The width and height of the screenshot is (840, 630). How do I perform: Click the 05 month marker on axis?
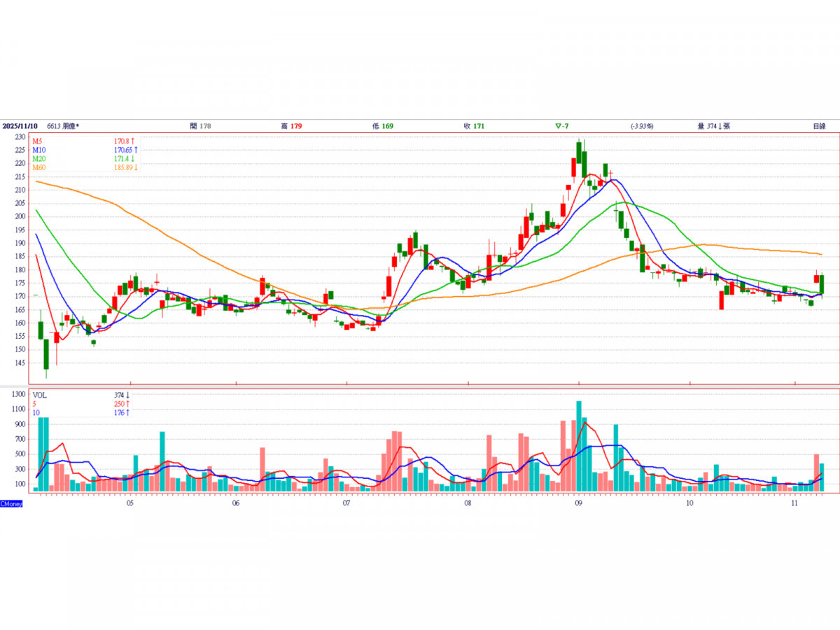(130, 503)
